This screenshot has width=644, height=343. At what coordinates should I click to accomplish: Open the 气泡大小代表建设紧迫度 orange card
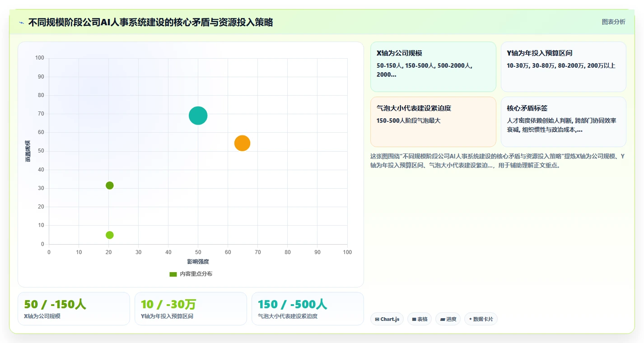tap(433, 122)
